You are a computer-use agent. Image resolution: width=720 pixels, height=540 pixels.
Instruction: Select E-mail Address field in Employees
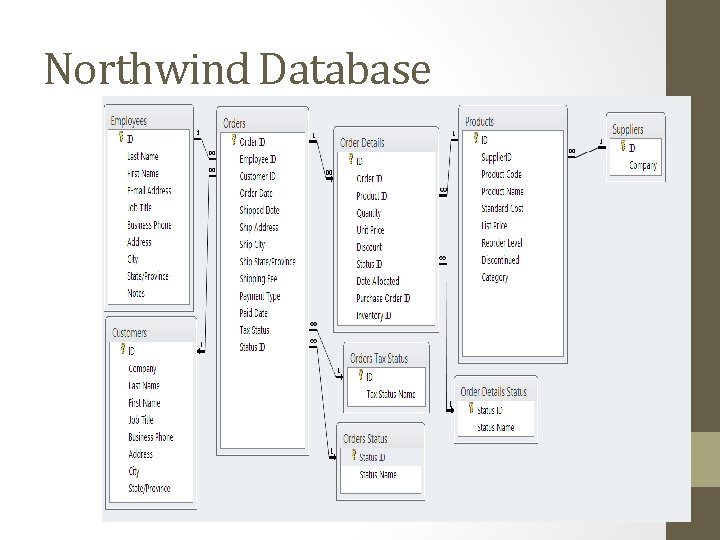[149, 191]
